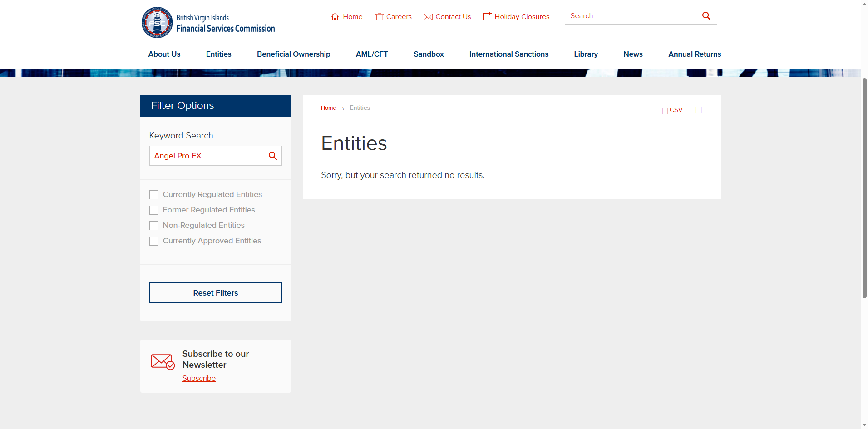Open the News menu

(633, 54)
